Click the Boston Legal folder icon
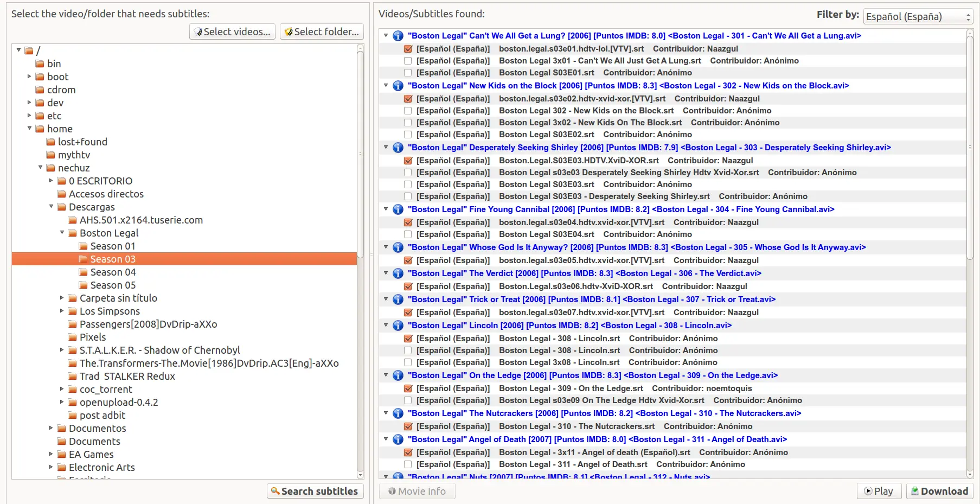The width and height of the screenshot is (980, 504). click(72, 233)
